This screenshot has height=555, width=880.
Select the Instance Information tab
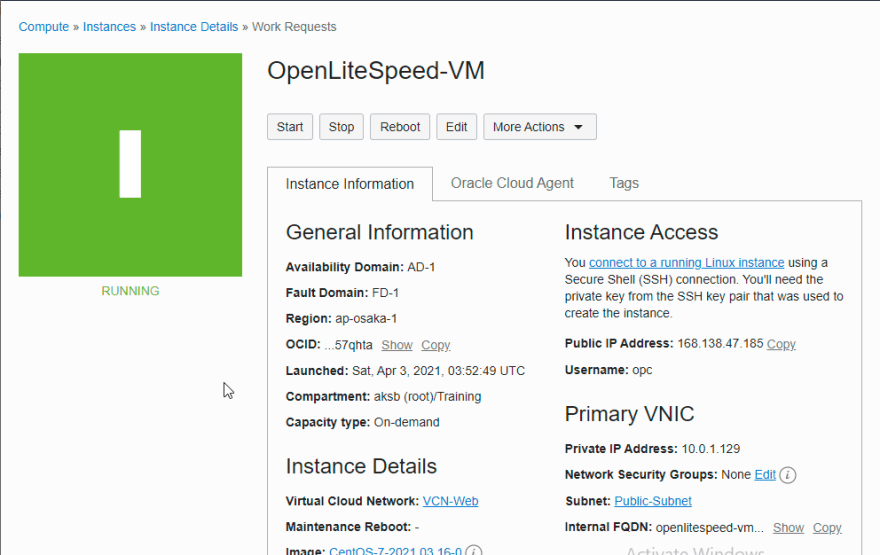350,184
